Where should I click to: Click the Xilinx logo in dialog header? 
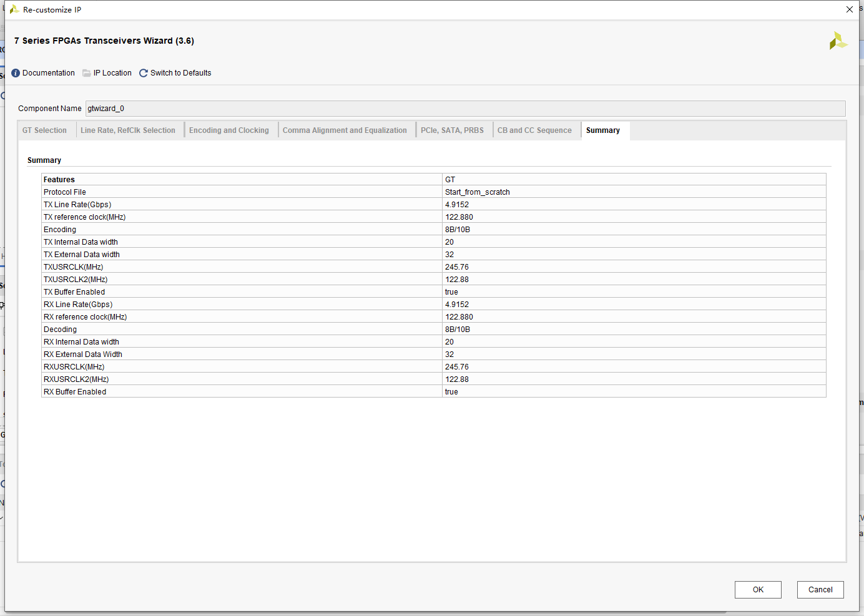(838, 41)
